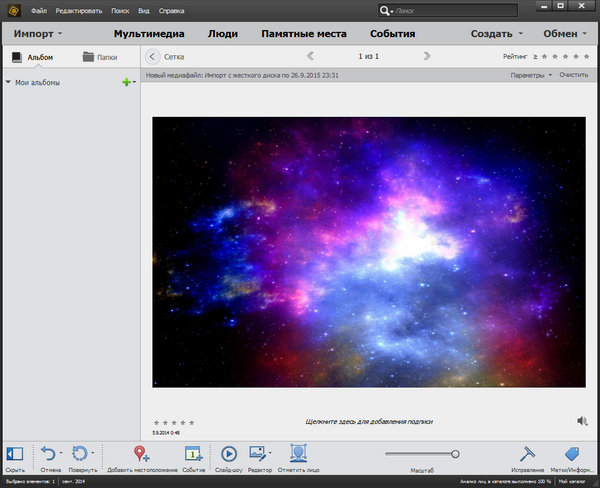Click Add Location map pin icon
The image size is (600, 488).
(142, 454)
